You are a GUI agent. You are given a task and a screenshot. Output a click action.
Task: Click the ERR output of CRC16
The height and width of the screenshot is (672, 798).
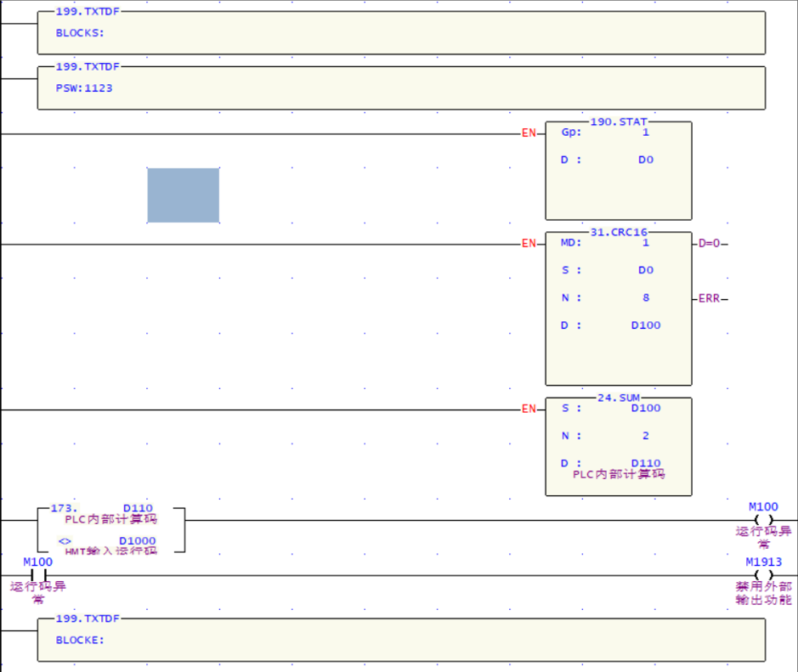pyautogui.click(x=709, y=299)
